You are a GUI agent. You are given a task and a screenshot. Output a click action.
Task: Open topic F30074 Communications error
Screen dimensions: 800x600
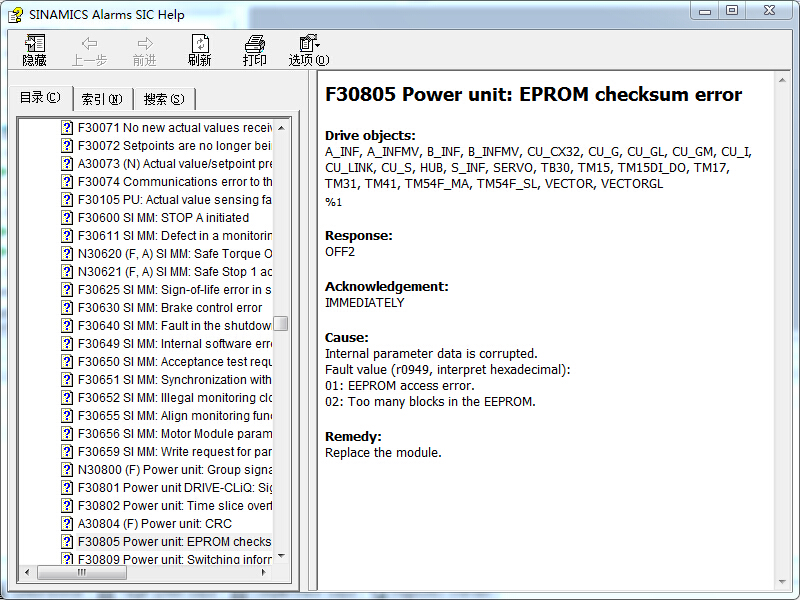point(174,182)
